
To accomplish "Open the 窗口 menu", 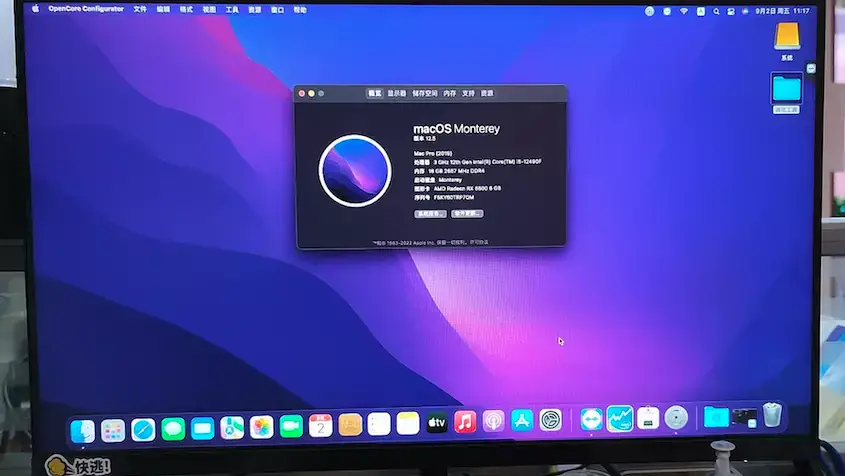I will coord(278,10).
